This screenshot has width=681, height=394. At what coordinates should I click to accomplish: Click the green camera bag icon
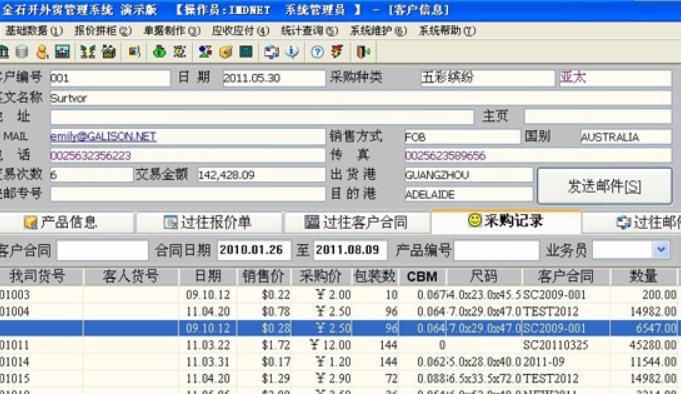coord(109,52)
